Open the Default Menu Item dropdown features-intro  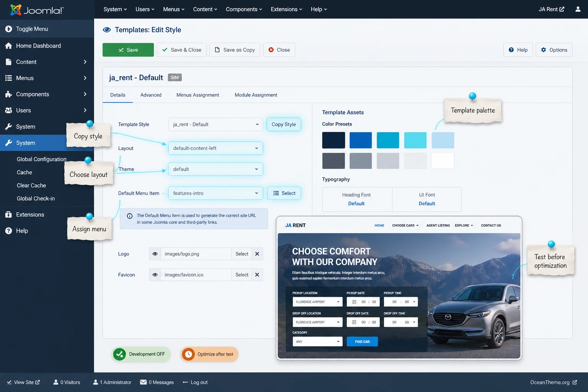[x=216, y=193]
